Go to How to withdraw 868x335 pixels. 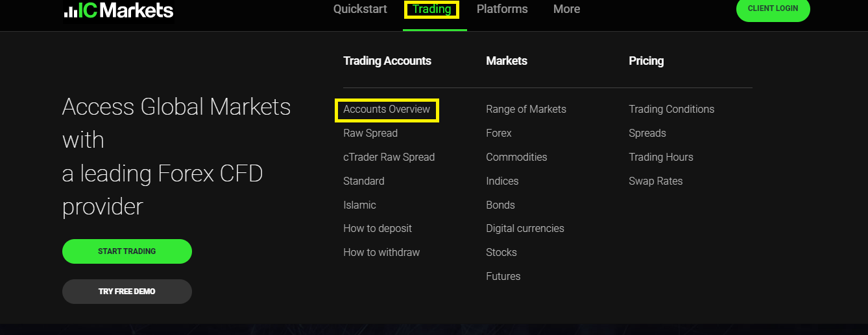point(381,253)
